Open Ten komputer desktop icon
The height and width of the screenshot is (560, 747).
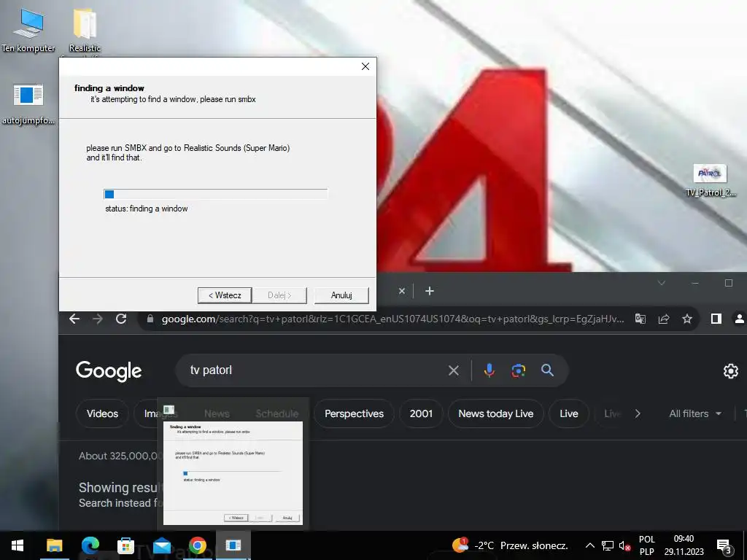[x=28, y=31]
